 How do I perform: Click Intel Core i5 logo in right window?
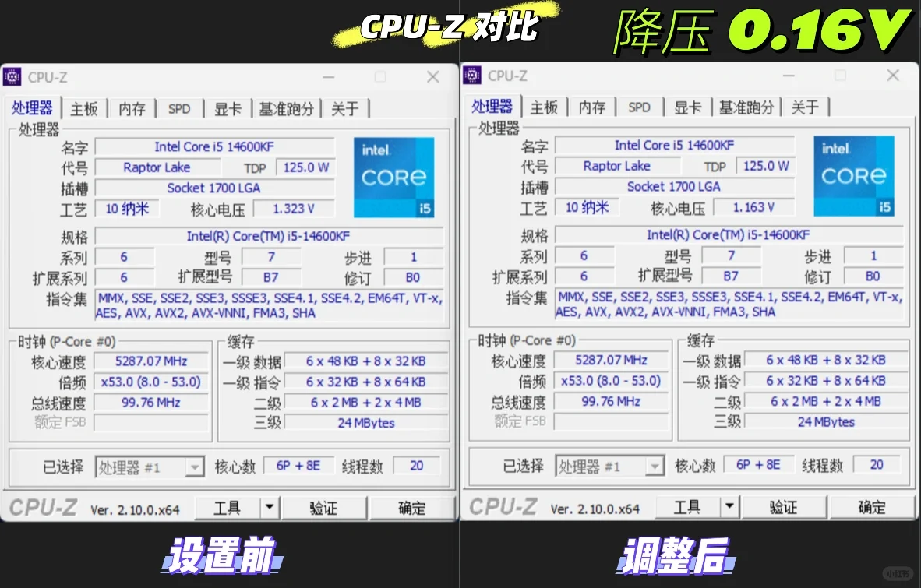854,176
